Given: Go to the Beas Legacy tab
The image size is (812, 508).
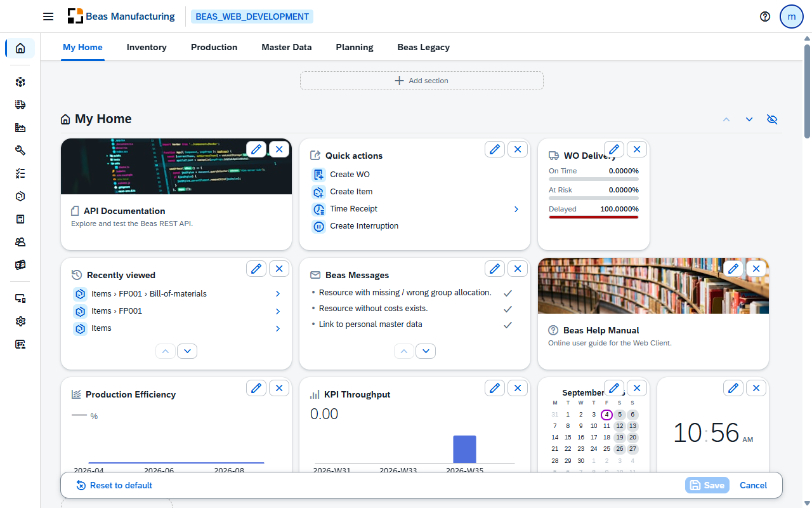Looking at the screenshot, I should click(x=424, y=47).
